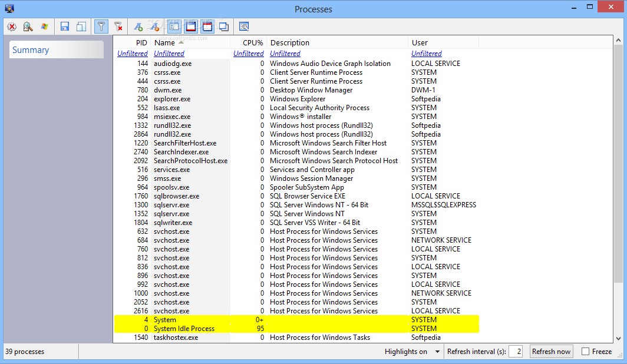Screen dimensions: 627x364
Task: Select the explorer.exe process row
Action: coord(296,99)
